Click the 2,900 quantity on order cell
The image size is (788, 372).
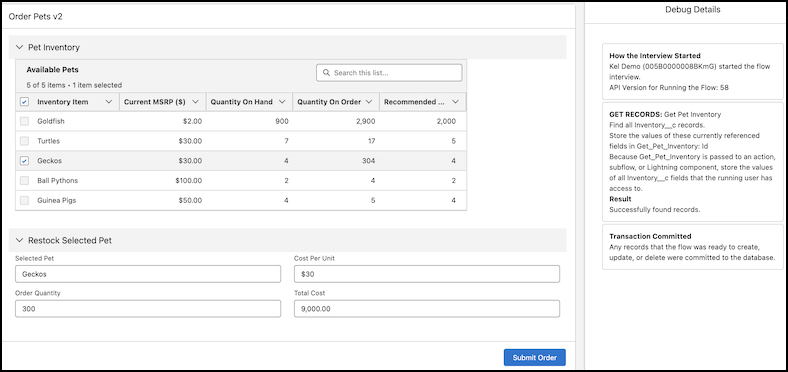pos(365,122)
